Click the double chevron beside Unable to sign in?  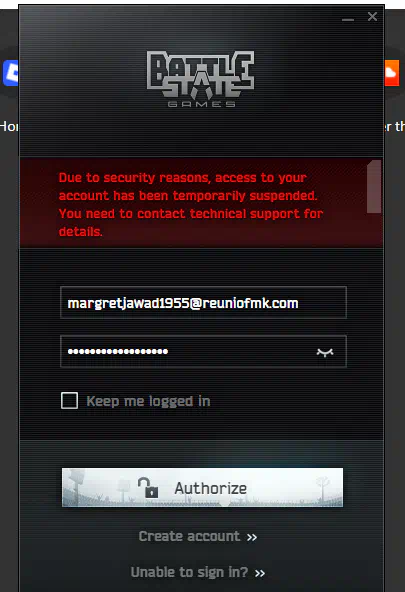pyautogui.click(x=260, y=574)
